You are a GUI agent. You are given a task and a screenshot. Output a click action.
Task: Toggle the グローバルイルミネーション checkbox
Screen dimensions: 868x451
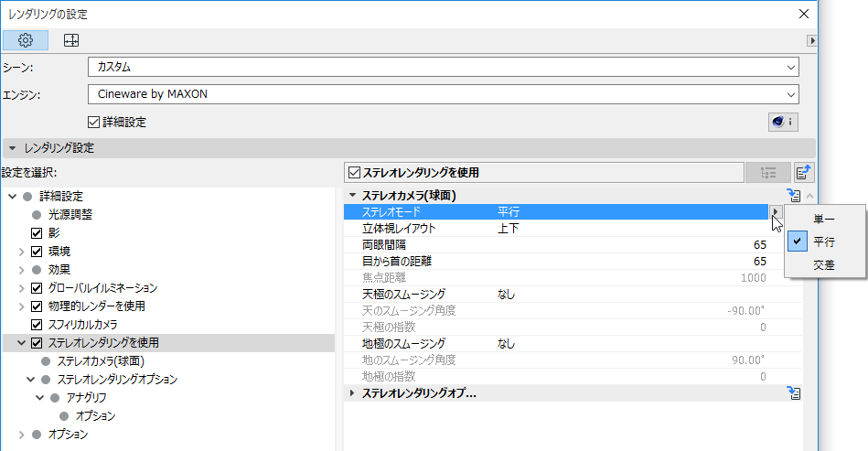coord(37,288)
